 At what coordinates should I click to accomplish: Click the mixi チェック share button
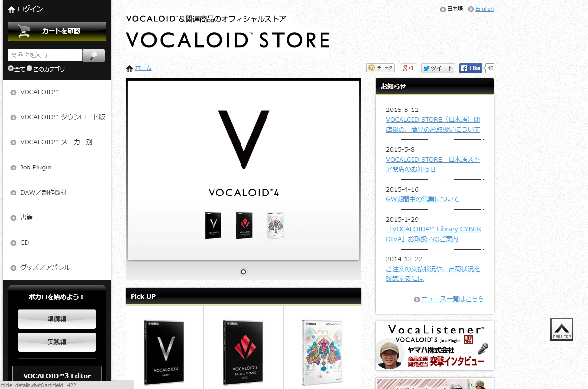[380, 68]
